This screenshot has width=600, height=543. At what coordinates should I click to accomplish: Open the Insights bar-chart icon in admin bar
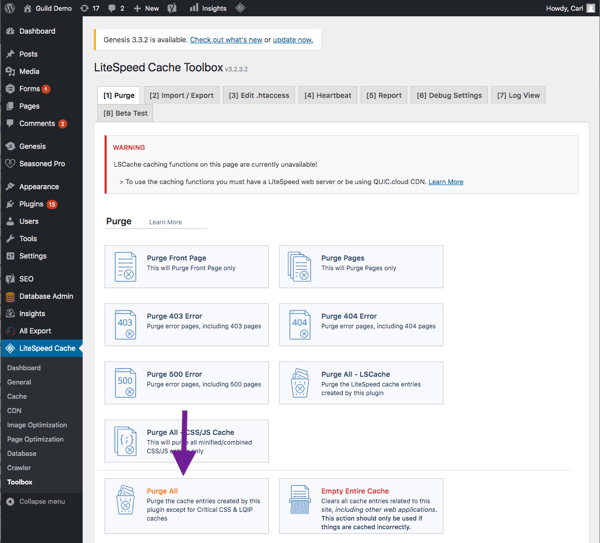[x=194, y=8]
